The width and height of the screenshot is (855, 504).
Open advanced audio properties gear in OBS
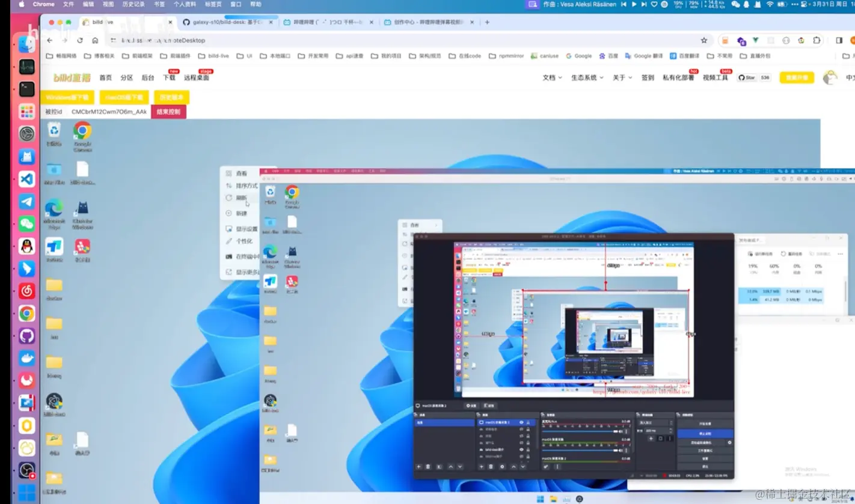point(546,467)
